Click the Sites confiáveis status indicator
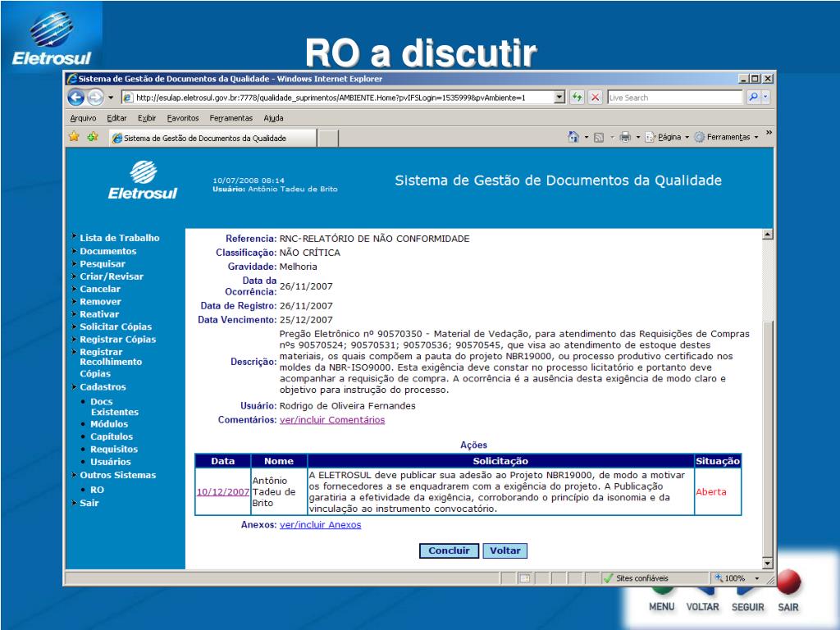The height and width of the screenshot is (630, 840). point(637,578)
